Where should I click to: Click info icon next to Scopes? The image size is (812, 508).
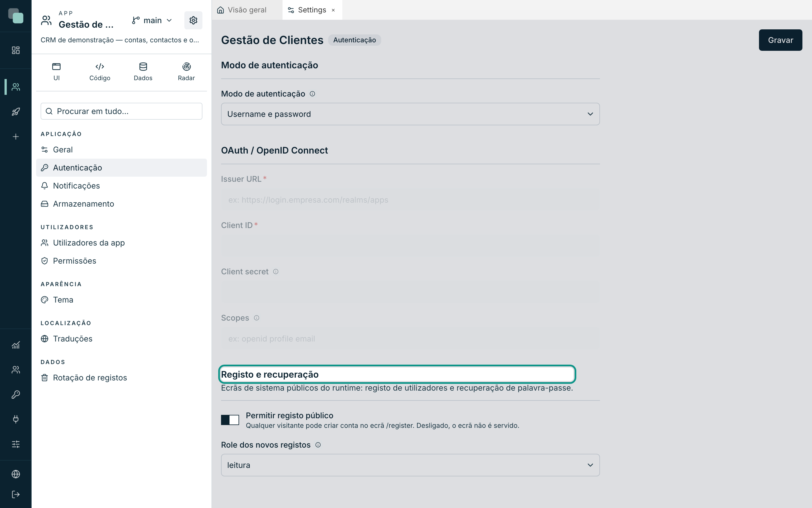pyautogui.click(x=257, y=318)
